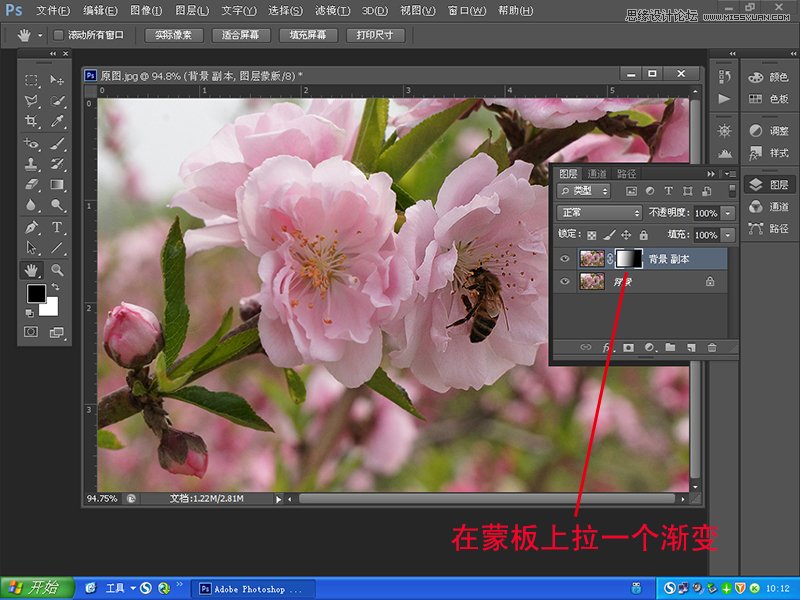This screenshot has width=800, height=600.
Task: Switch to the 通道 tab
Action: tap(596, 174)
